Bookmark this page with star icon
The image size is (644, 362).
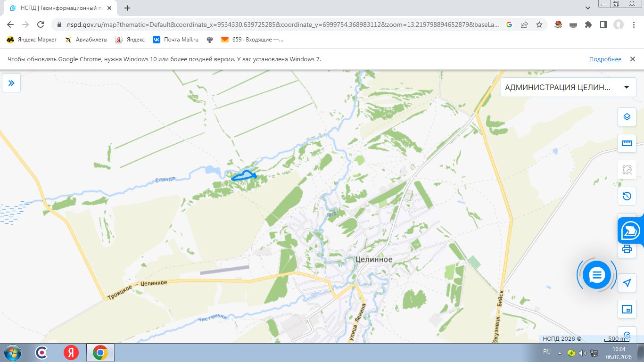[x=539, y=25]
